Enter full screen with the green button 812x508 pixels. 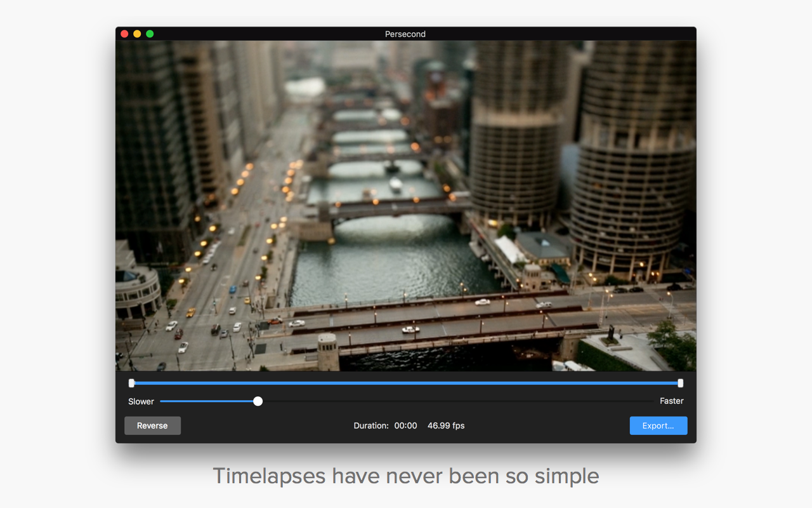[x=150, y=34]
